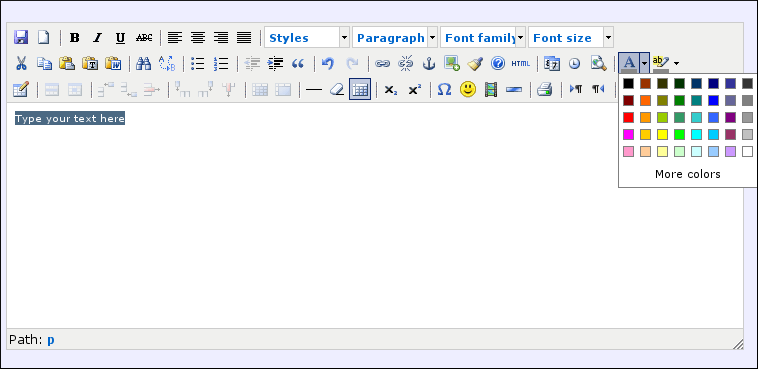Click the Save floppy disk icon
Image resolution: width=758 pixels, height=369 pixels.
(21, 37)
